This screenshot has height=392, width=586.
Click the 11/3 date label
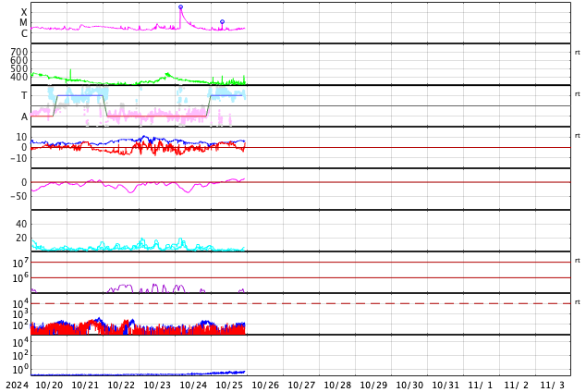click(x=553, y=386)
